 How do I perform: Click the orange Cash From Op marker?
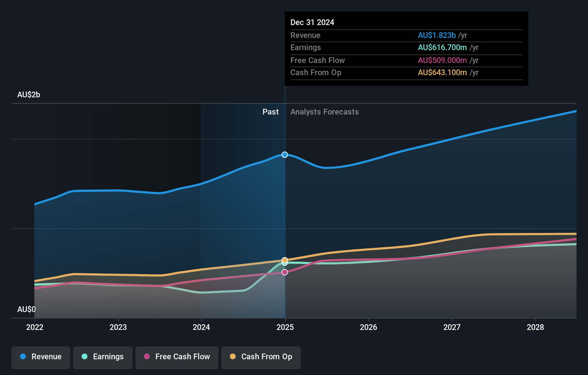pyautogui.click(x=285, y=260)
